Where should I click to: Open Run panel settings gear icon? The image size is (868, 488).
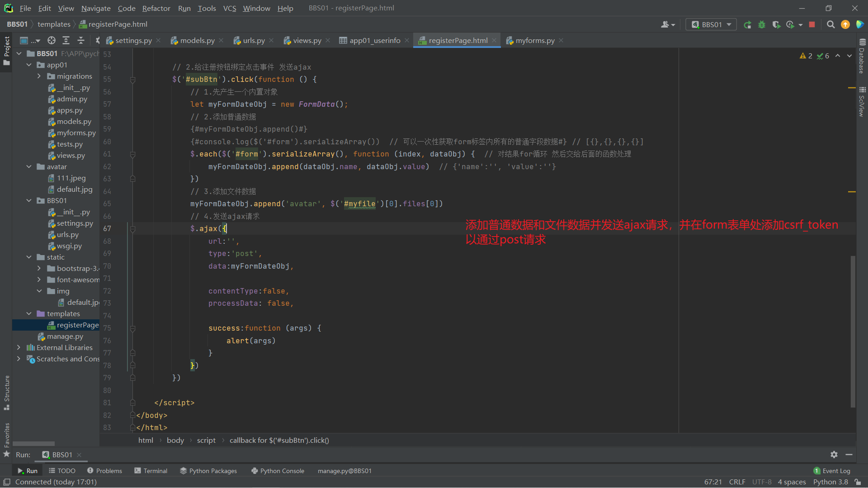(x=834, y=455)
